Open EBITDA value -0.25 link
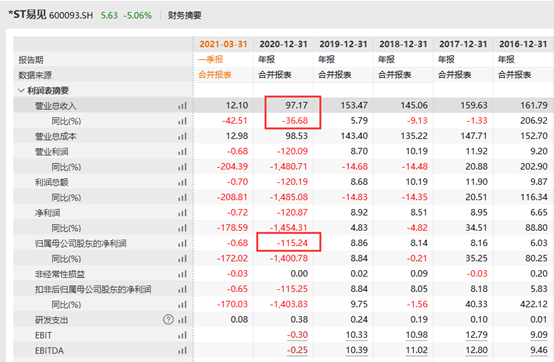This screenshot has height=362, width=554. pos(297,350)
